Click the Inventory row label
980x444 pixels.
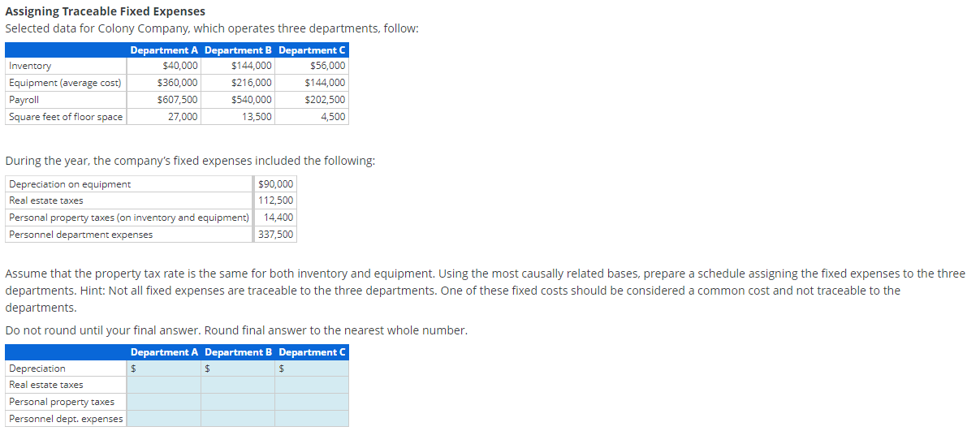(x=30, y=66)
